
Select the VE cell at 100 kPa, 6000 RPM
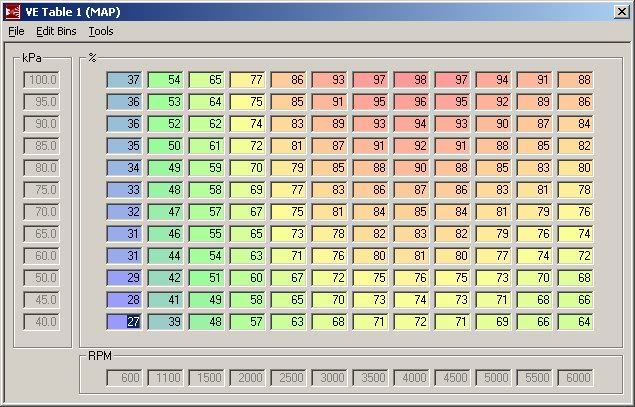point(578,79)
